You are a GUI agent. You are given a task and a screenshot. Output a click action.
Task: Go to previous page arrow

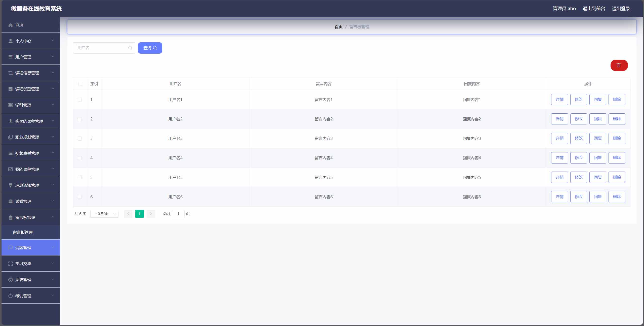point(128,214)
